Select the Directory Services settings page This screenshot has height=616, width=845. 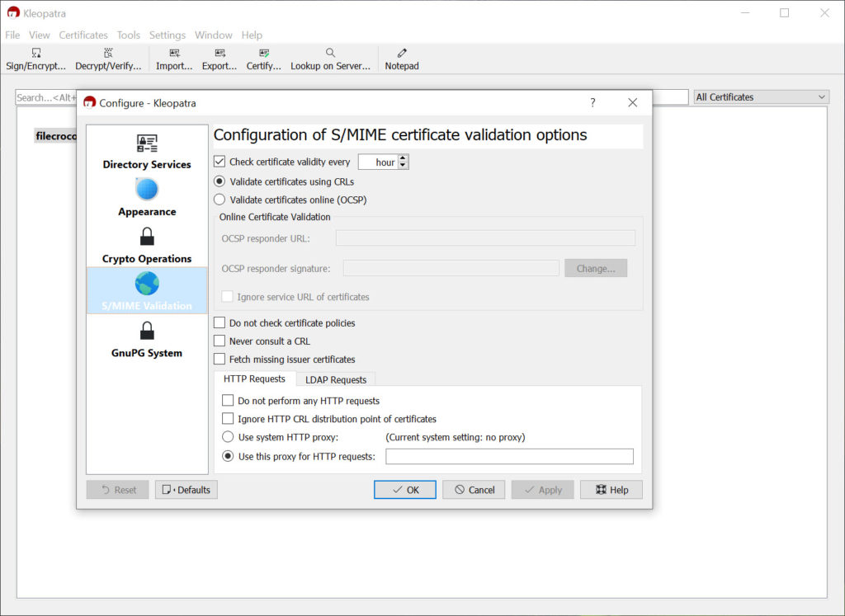point(147,152)
